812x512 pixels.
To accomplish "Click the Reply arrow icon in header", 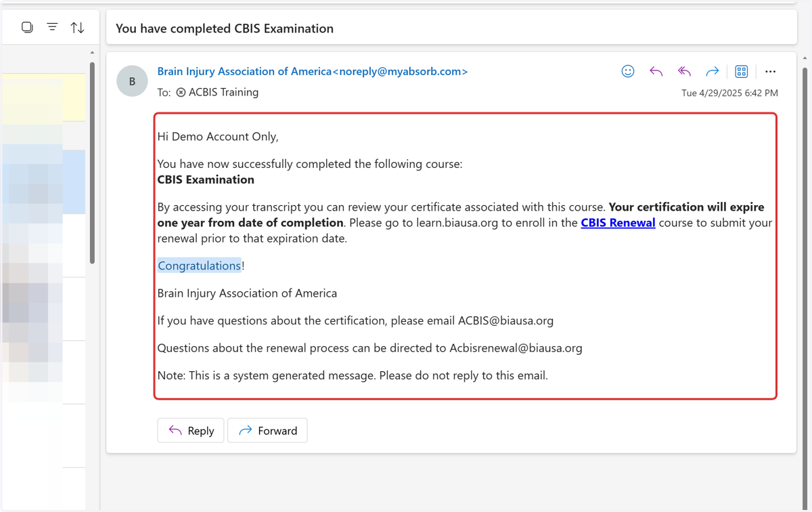I will 656,71.
